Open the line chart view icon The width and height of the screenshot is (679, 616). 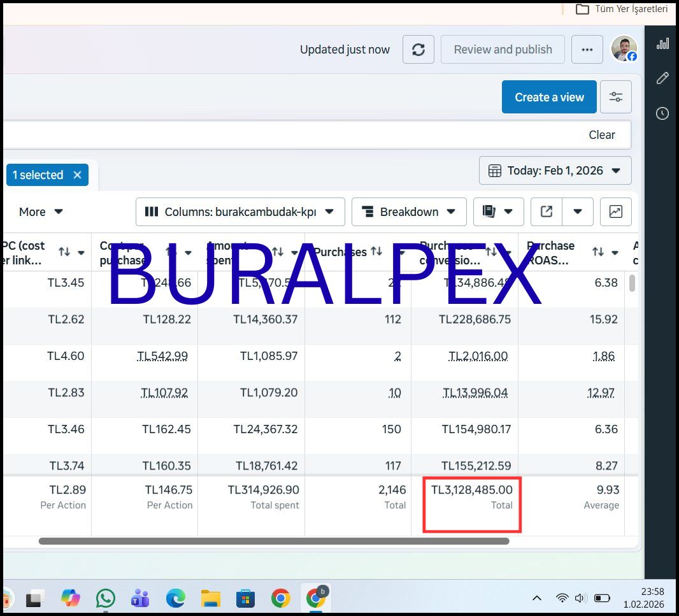(x=615, y=211)
